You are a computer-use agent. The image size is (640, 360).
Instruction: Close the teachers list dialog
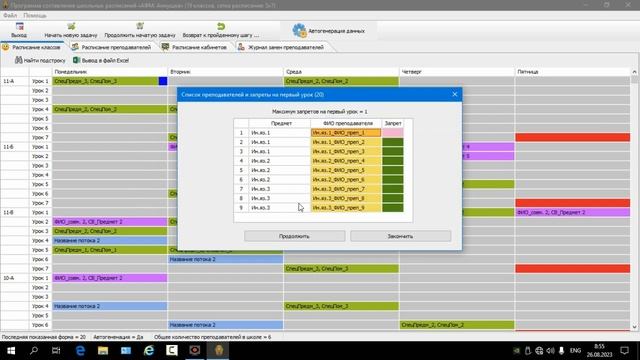coord(455,94)
